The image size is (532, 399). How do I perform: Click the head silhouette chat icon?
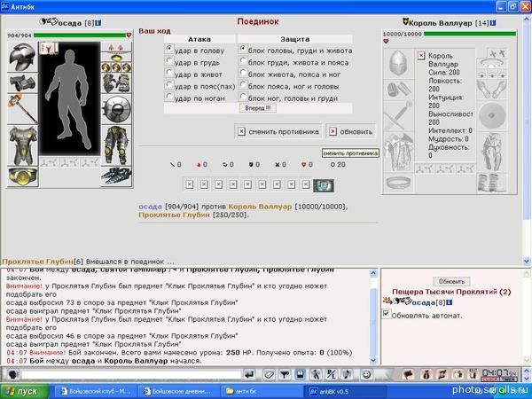pos(13,374)
